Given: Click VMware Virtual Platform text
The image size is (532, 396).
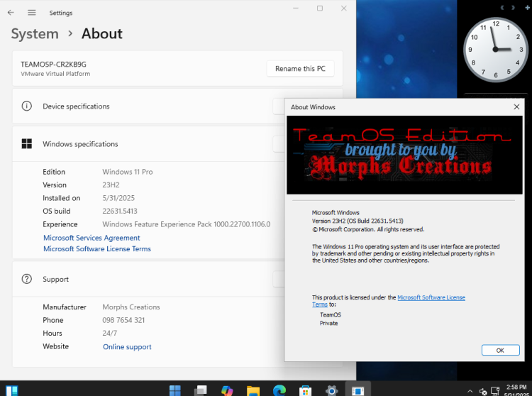Looking at the screenshot, I should 55,74.
